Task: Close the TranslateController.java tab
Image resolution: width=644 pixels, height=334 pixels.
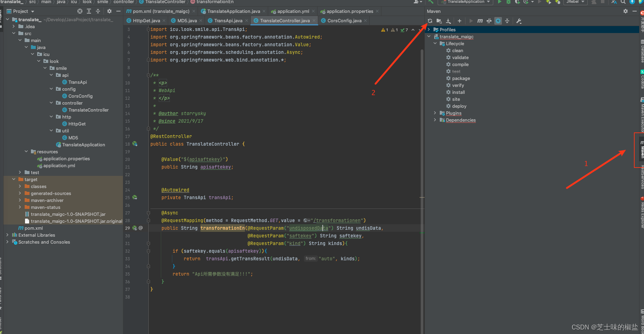Action: click(314, 21)
